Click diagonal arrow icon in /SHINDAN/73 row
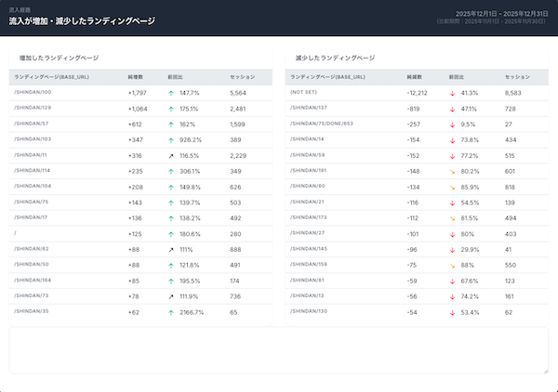This screenshot has width=558, height=392. (x=171, y=295)
